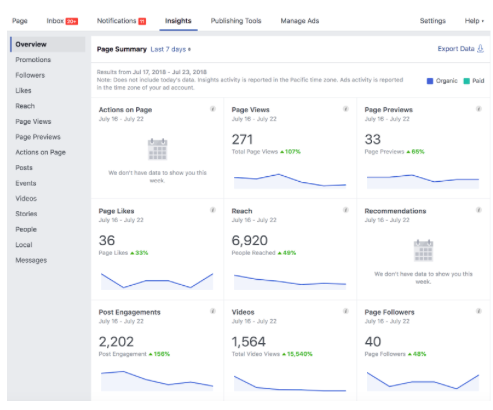
Task: Click info icon on Reach card
Action: pyautogui.click(x=346, y=210)
